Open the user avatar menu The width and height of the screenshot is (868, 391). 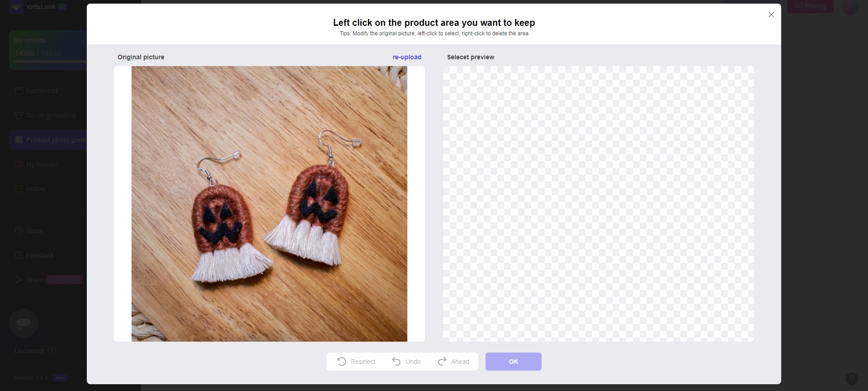[x=850, y=6]
